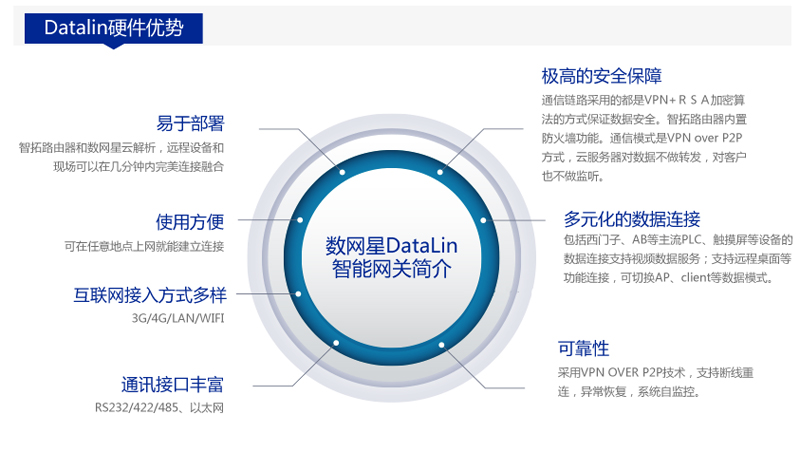Click the description starting 通信链路采用的都是VPN
Image resolution: width=800 pixels, height=452 pixels.
point(644,138)
